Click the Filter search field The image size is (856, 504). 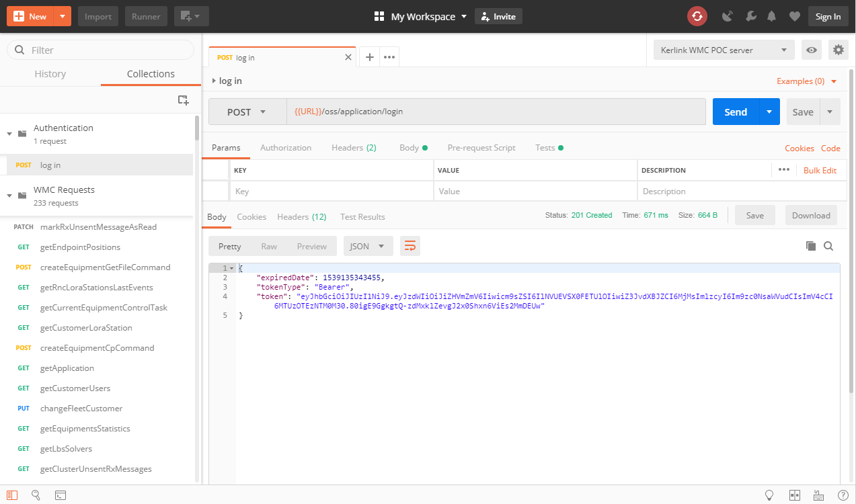click(x=108, y=50)
